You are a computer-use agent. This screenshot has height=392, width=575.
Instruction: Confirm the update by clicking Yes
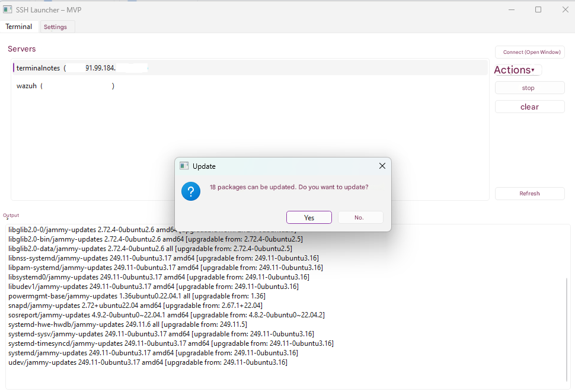(309, 217)
